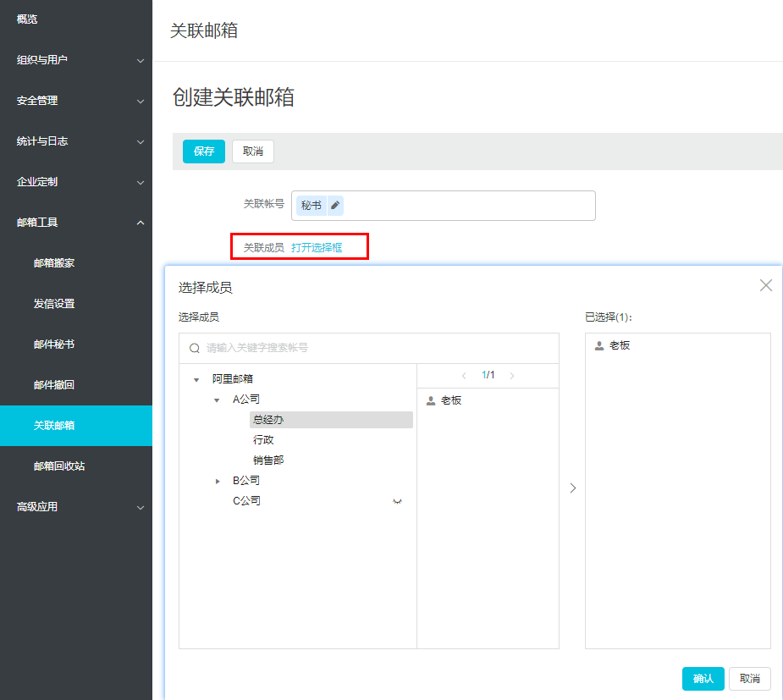Close the 选择成员 dialog with X icon
Viewport: 783px width, 700px height.
coord(765,286)
